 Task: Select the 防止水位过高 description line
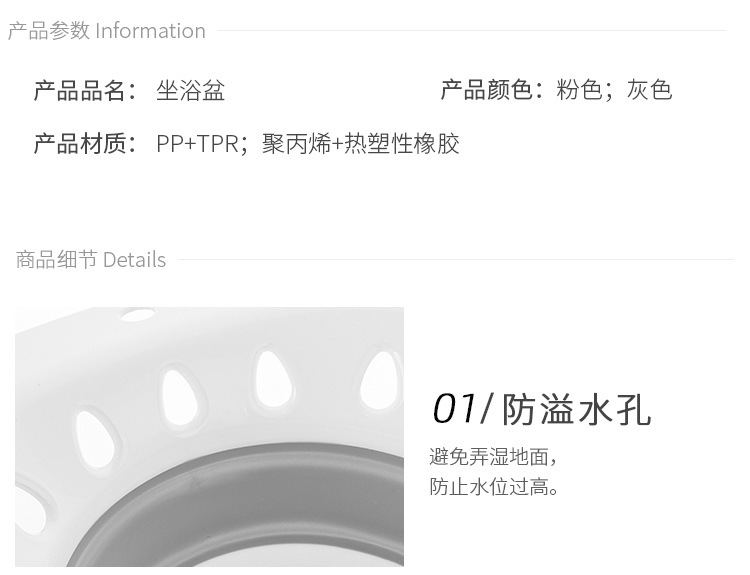(494, 487)
